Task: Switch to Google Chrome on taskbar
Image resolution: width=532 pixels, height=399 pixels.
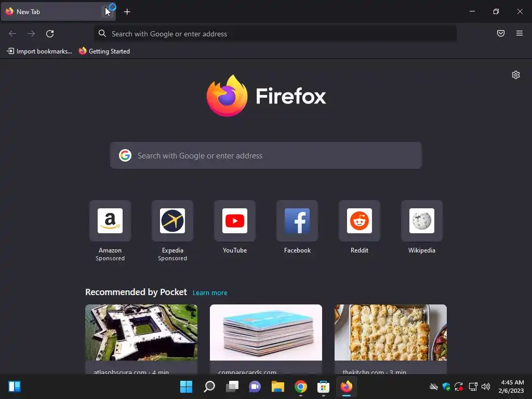Action: click(x=301, y=387)
